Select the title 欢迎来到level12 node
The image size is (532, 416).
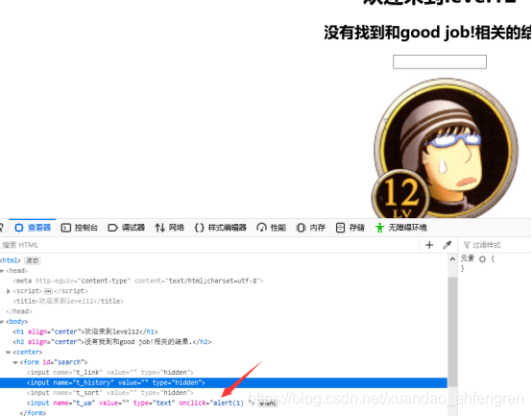(68, 302)
